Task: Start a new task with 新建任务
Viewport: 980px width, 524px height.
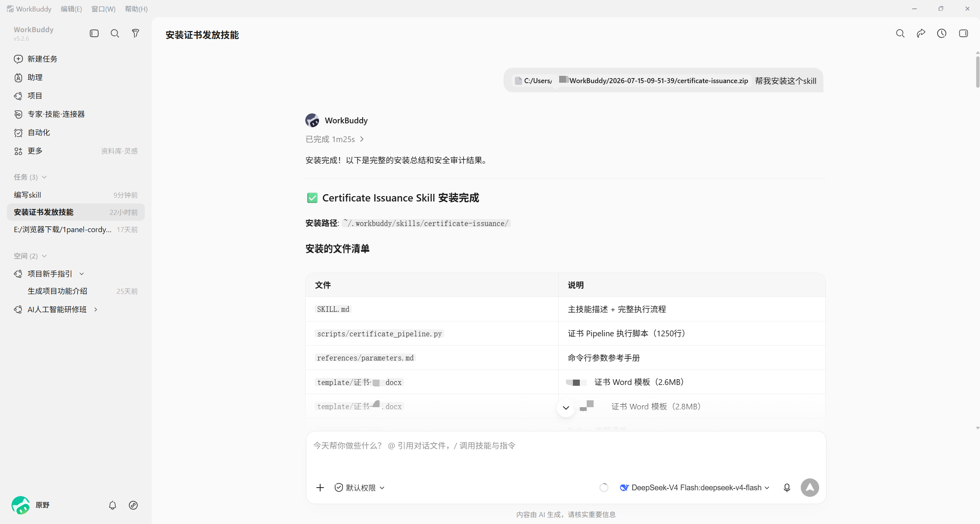Action: click(x=76, y=59)
